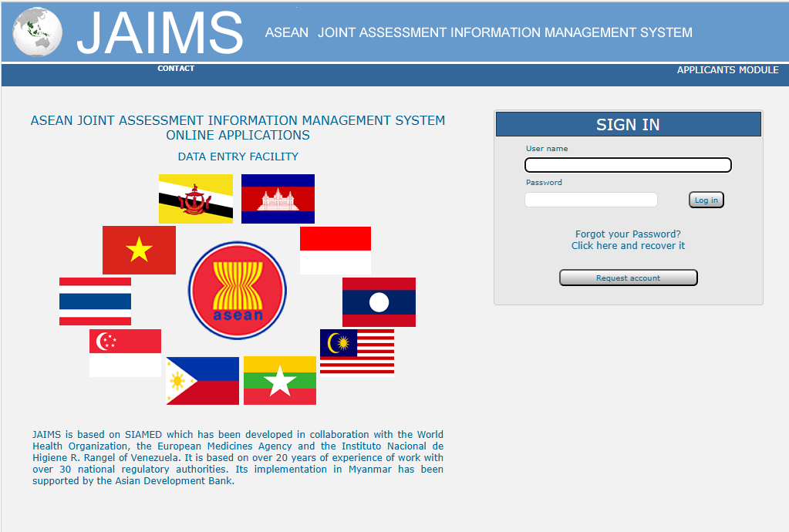Click the Malaysia flag image

tap(357, 352)
